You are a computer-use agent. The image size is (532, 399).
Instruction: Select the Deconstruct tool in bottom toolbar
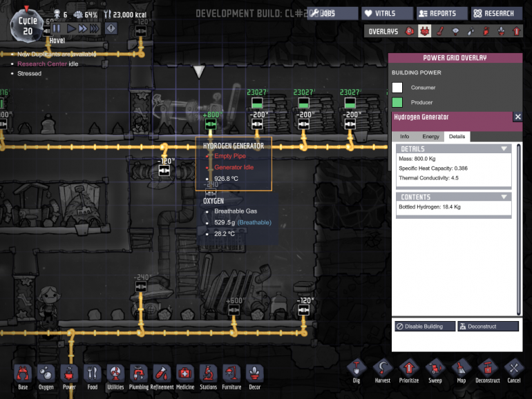click(488, 371)
